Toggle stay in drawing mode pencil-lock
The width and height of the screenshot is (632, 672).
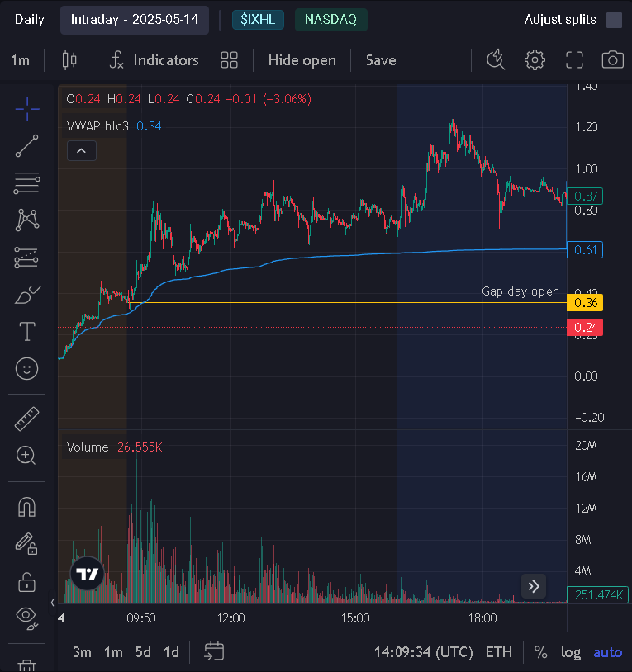click(26, 544)
